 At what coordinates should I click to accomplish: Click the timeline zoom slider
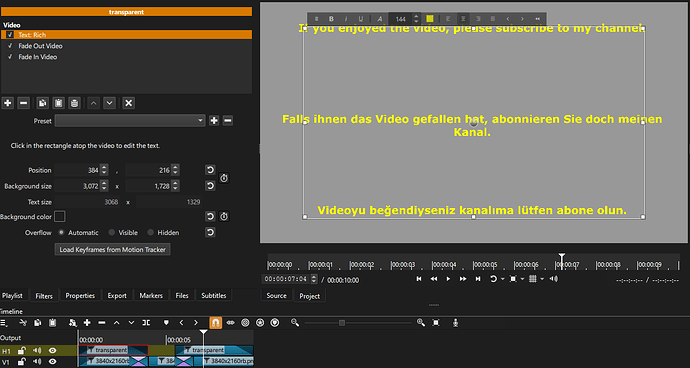pyautogui.click(x=341, y=323)
